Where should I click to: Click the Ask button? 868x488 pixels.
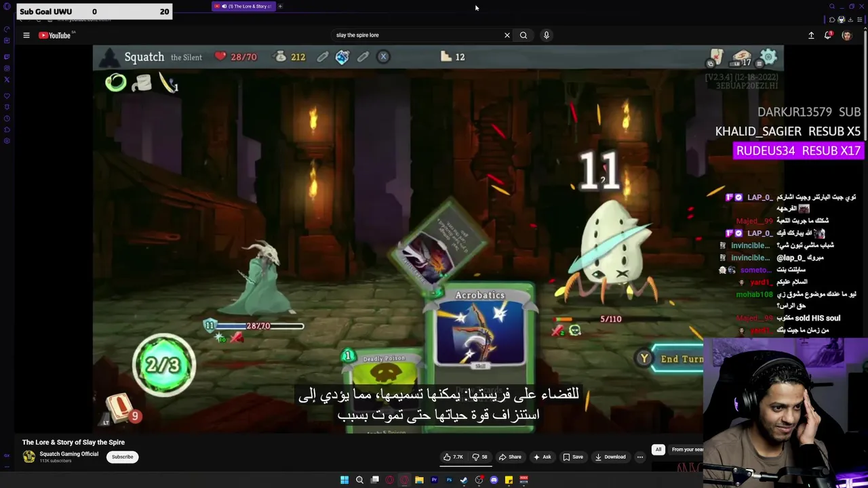(x=542, y=457)
